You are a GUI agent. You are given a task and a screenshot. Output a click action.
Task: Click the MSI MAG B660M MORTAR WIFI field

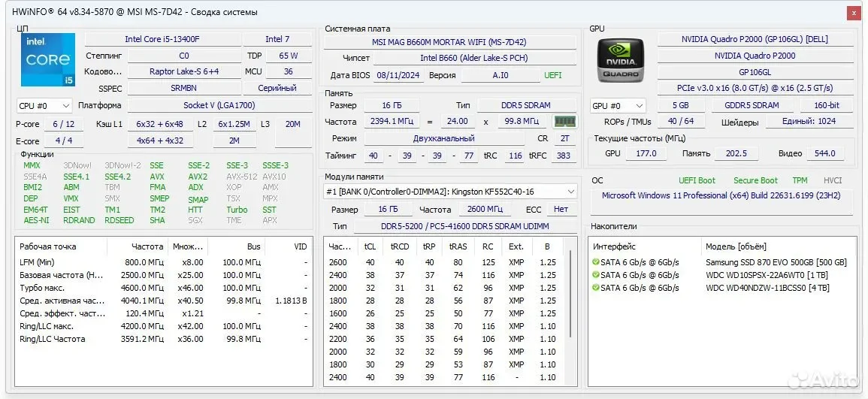pos(449,42)
